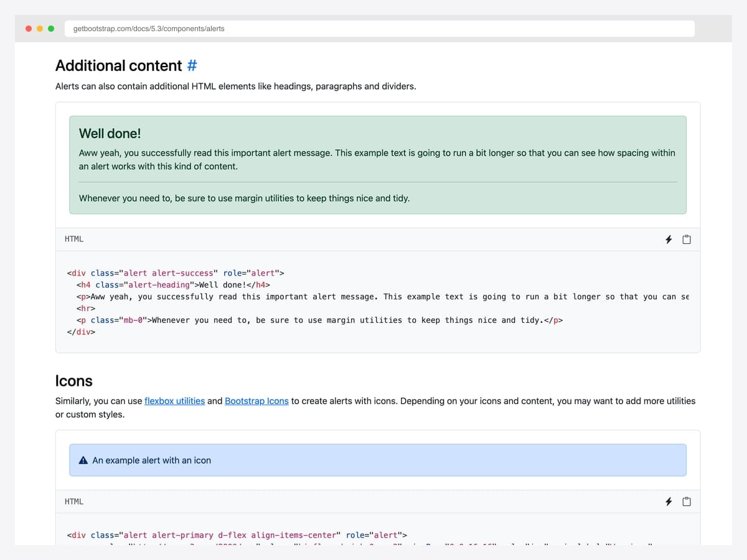
Task: Click the # anchor link beside Additional content
Action: tap(192, 65)
